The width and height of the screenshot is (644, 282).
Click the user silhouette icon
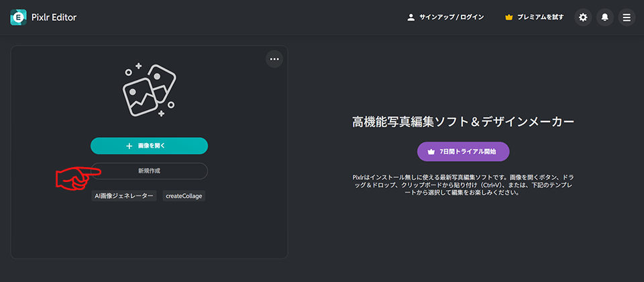[411, 17]
